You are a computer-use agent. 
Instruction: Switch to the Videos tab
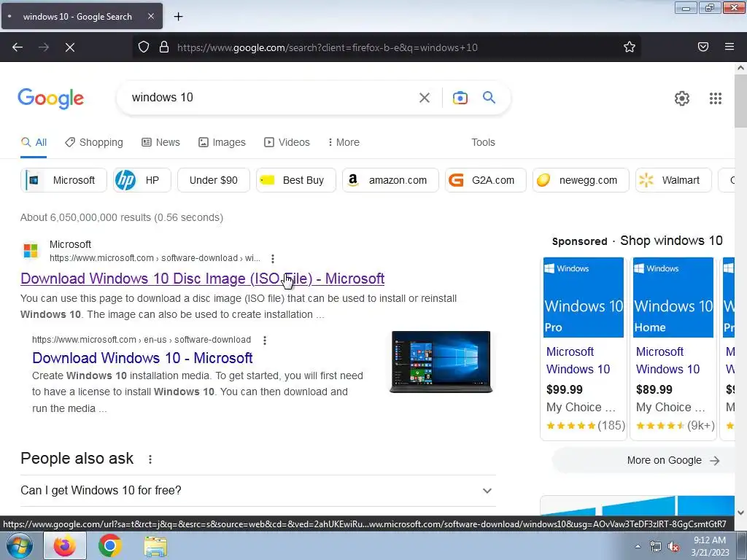click(x=287, y=142)
